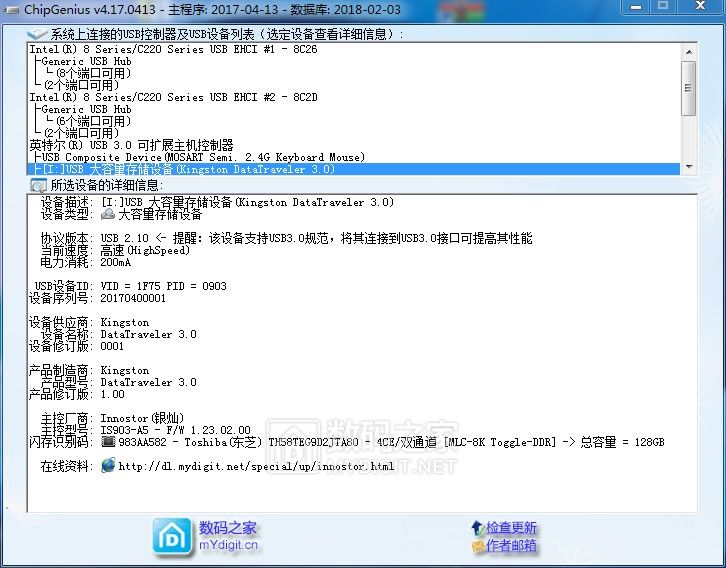Viewport: 726px width, 568px height.
Task: Click the drive icon next to 大容量存储设备
Action: click(x=108, y=214)
